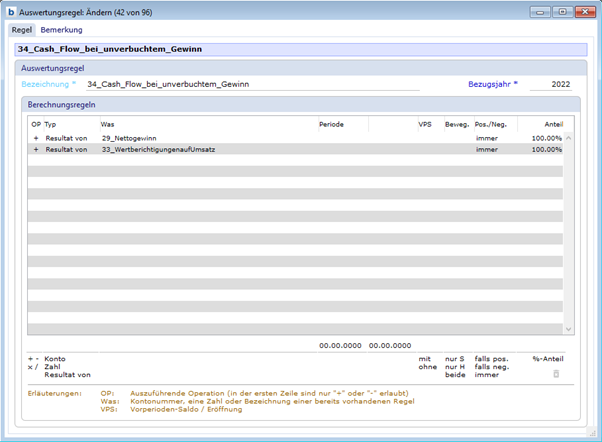Image resolution: width=602 pixels, height=442 pixels.
Task: Pick the 'nur S' movement option
Action: [454, 358]
